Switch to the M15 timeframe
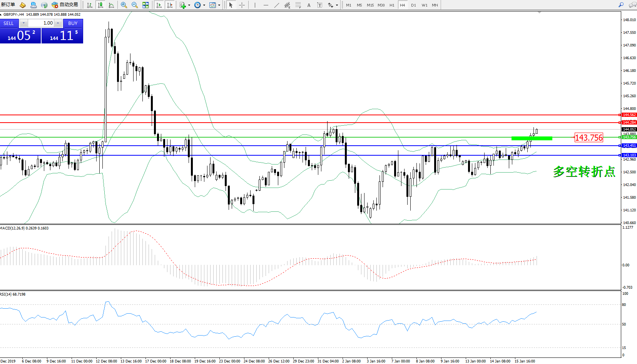 point(370,5)
